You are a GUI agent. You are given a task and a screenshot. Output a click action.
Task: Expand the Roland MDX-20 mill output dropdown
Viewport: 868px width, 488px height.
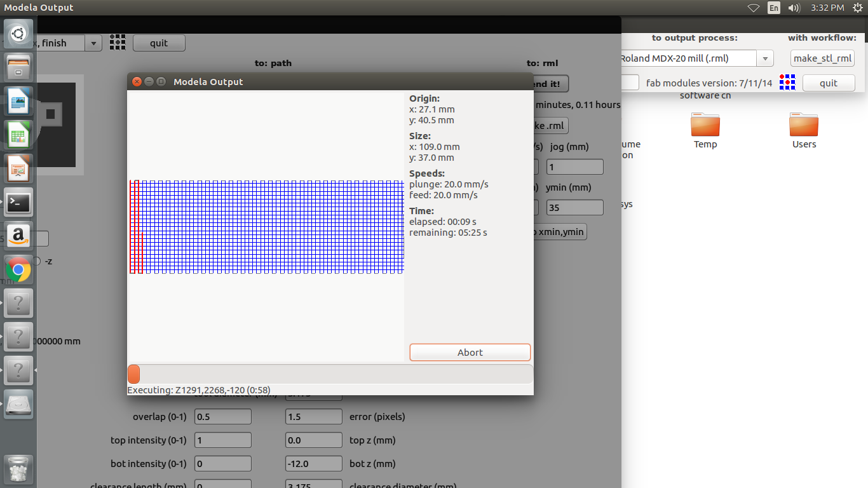(x=765, y=58)
